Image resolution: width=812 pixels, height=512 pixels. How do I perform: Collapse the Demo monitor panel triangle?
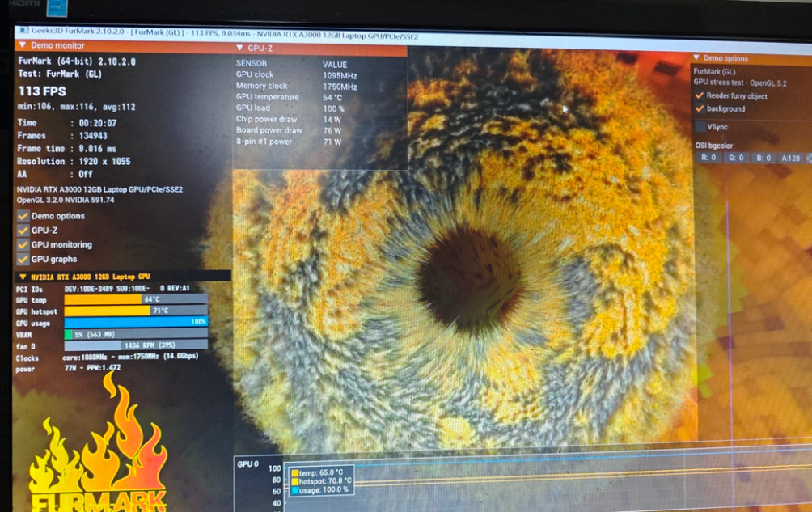pos(23,45)
